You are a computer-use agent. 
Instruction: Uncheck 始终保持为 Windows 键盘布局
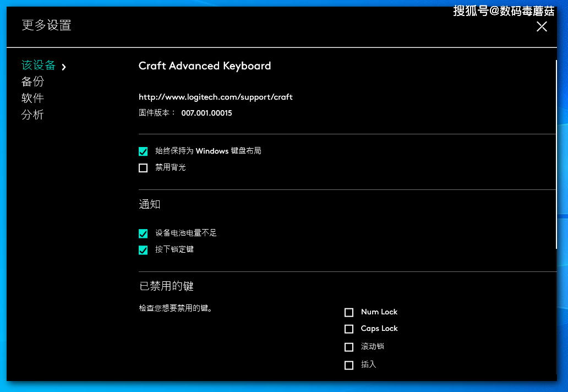point(143,151)
